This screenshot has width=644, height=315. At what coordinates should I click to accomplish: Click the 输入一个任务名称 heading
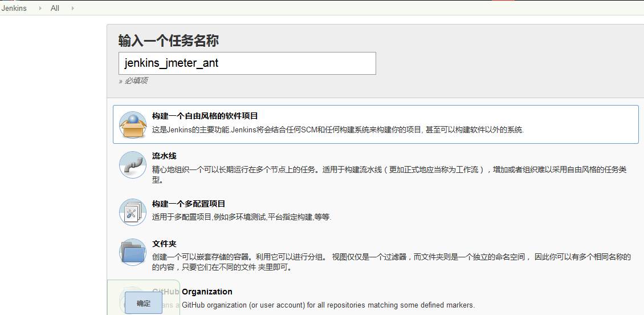168,41
